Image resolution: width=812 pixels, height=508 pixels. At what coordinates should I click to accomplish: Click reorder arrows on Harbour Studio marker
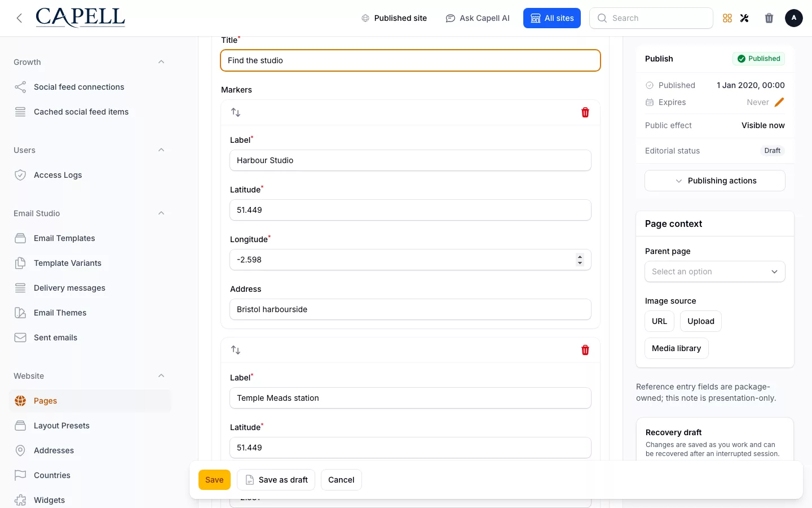pos(236,112)
